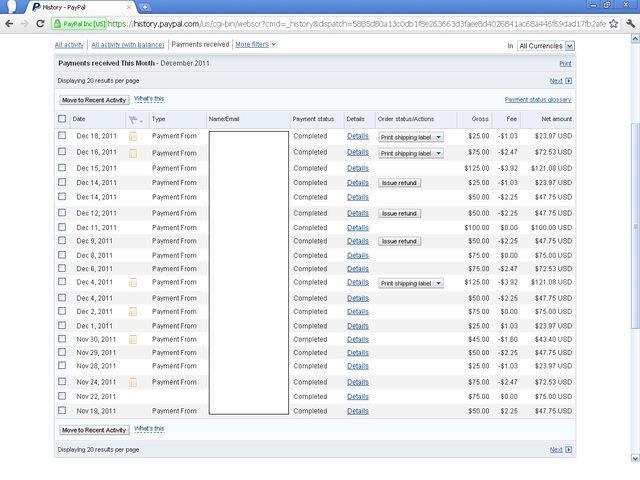Viewport: 640px width, 480px height.
Task: Check the Nov 19, 2011 payment row
Action: pyautogui.click(x=62, y=410)
